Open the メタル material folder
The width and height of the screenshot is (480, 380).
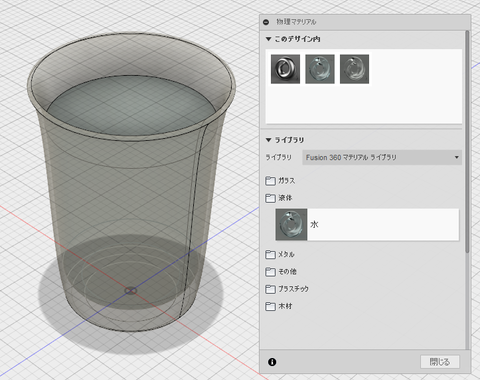(x=280, y=255)
